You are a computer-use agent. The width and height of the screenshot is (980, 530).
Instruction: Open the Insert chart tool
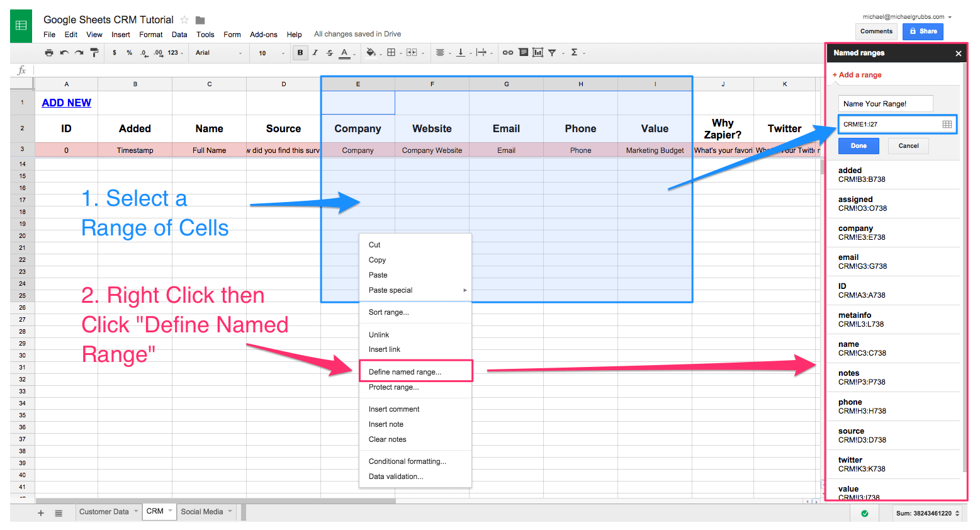pos(538,53)
